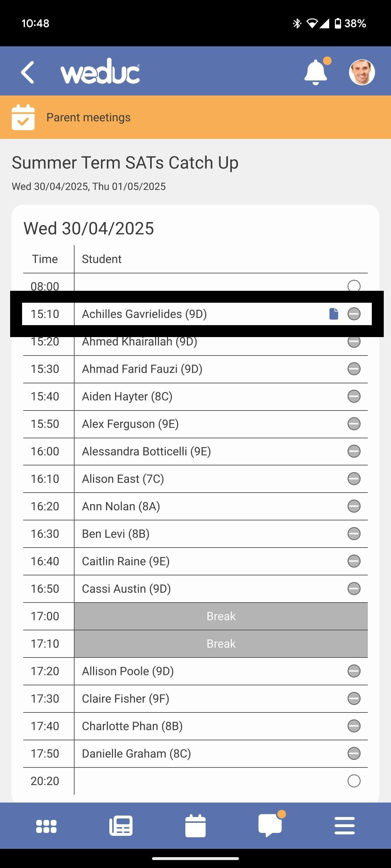Open note icon for Achilles Gavrielides
This screenshot has height=868, width=391.
click(333, 314)
